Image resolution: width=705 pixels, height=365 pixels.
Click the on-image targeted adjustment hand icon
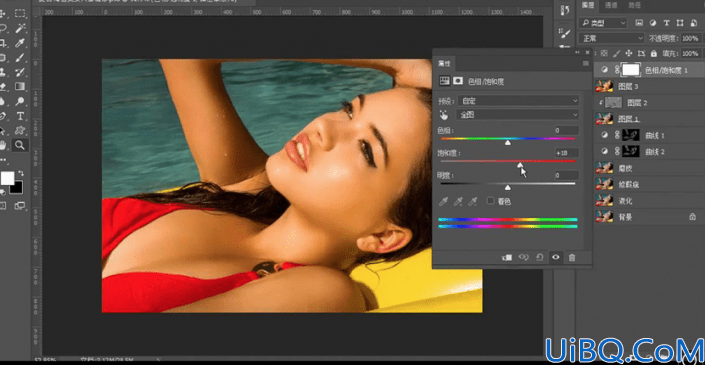coord(444,115)
